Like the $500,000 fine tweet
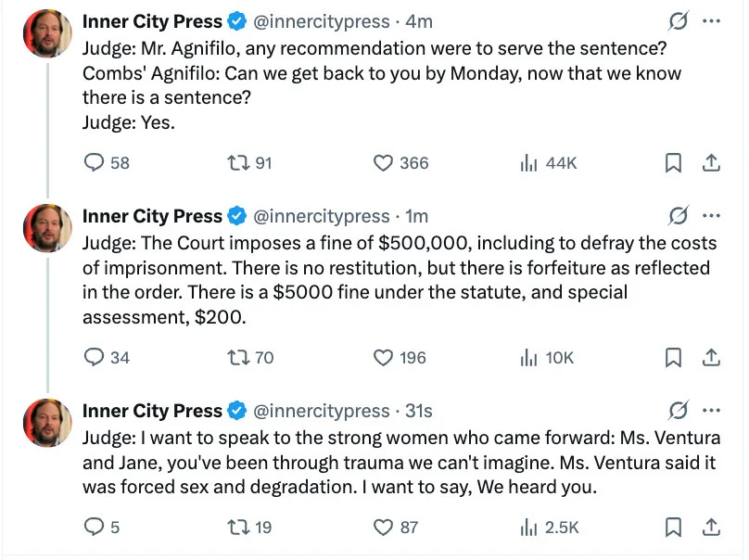 click(x=384, y=357)
